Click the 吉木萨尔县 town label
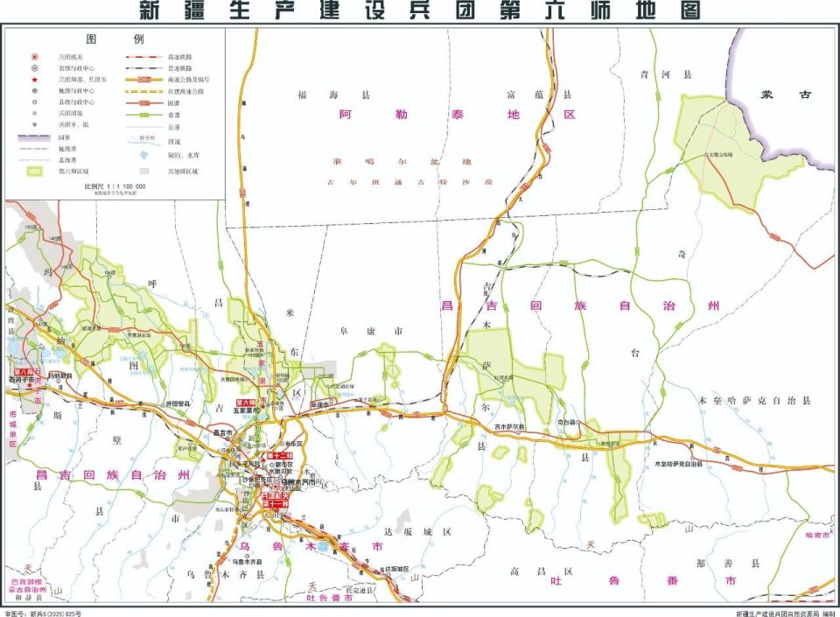This screenshot has width=840, height=617. [x=509, y=427]
